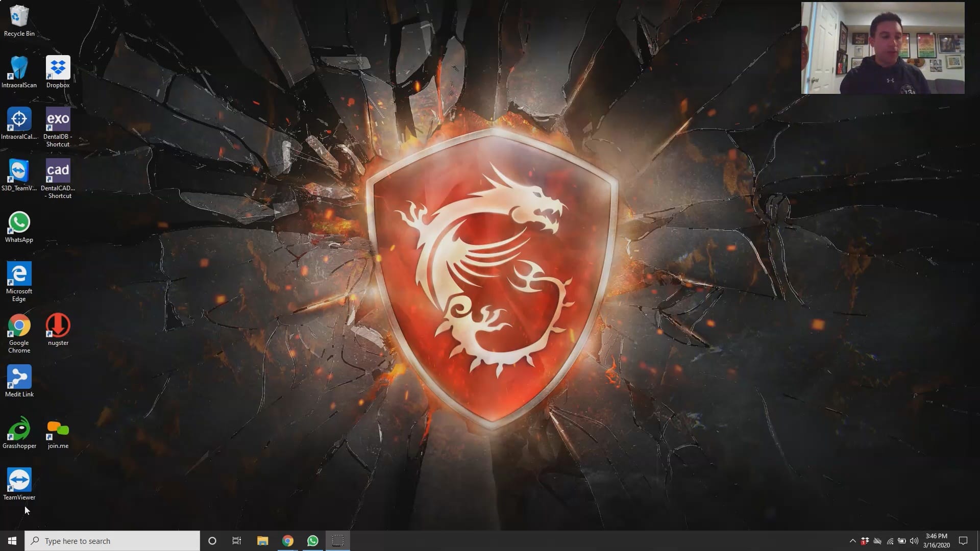
Task: Check the battery status tray icon
Action: (902, 541)
